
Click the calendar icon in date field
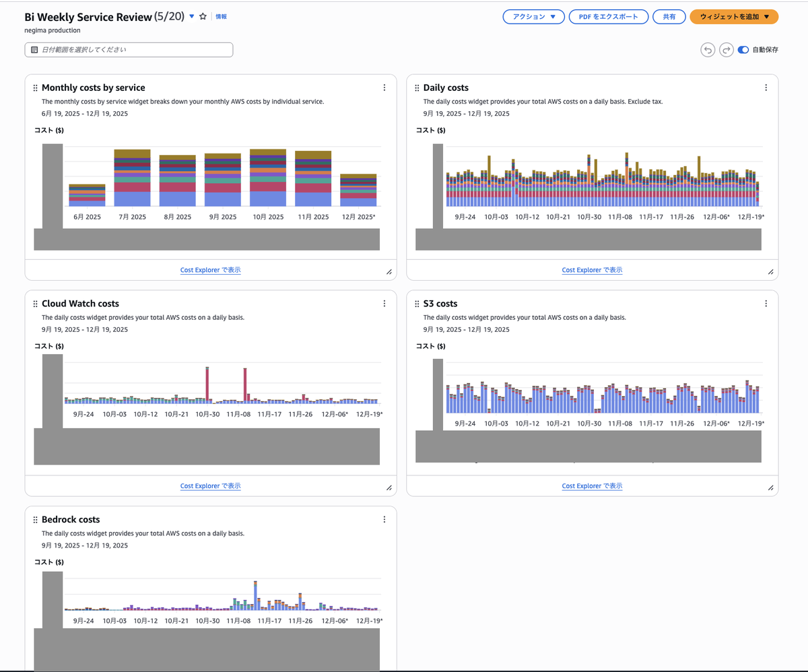[34, 50]
